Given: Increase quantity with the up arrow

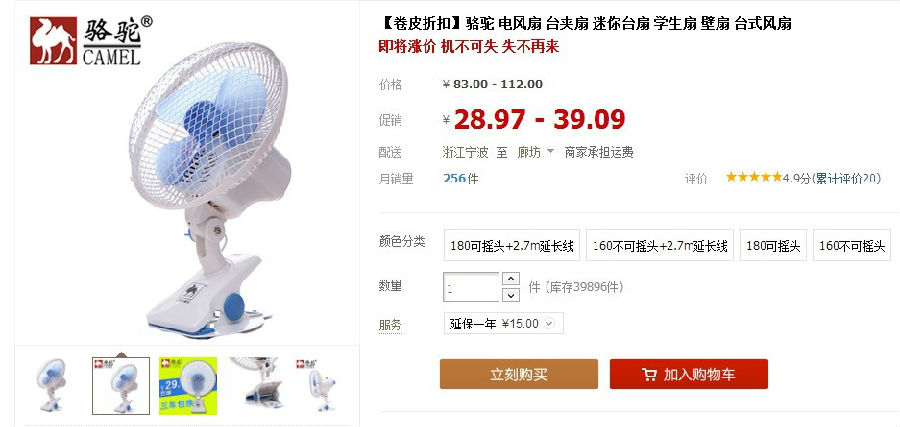Looking at the screenshot, I should click(x=511, y=279).
